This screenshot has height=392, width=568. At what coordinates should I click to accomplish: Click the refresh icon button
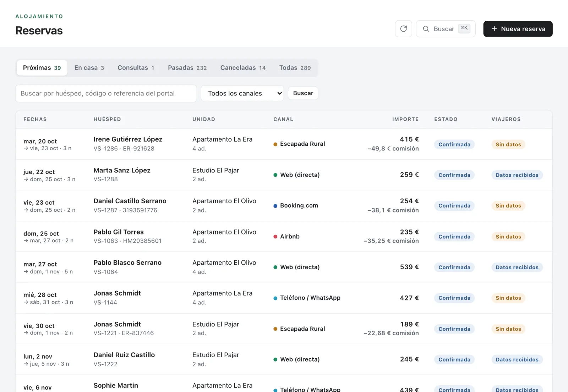click(x=403, y=29)
